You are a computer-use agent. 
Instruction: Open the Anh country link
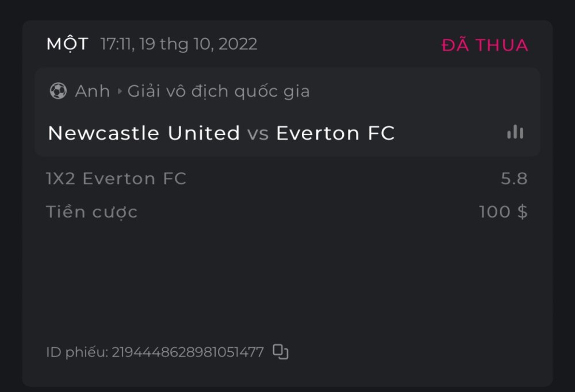[92, 91]
